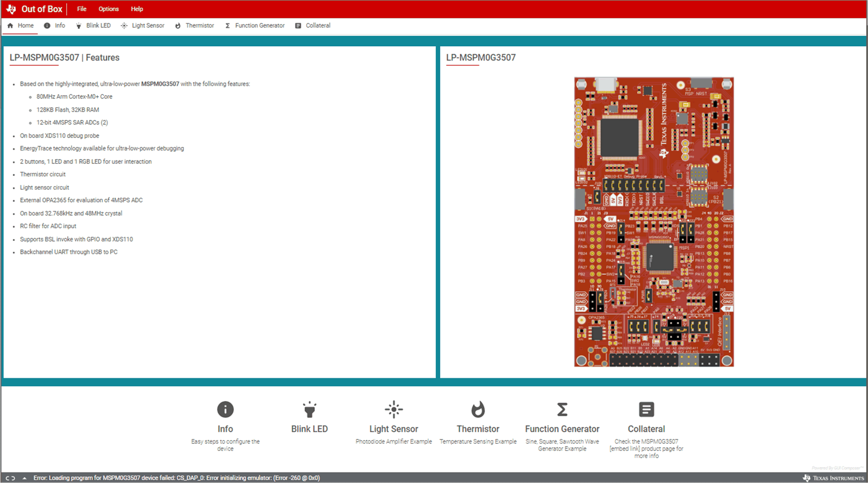868x483 pixels.
Task: Click the right panel LP-MSPM0G3507 heading
Action: pyautogui.click(x=481, y=57)
